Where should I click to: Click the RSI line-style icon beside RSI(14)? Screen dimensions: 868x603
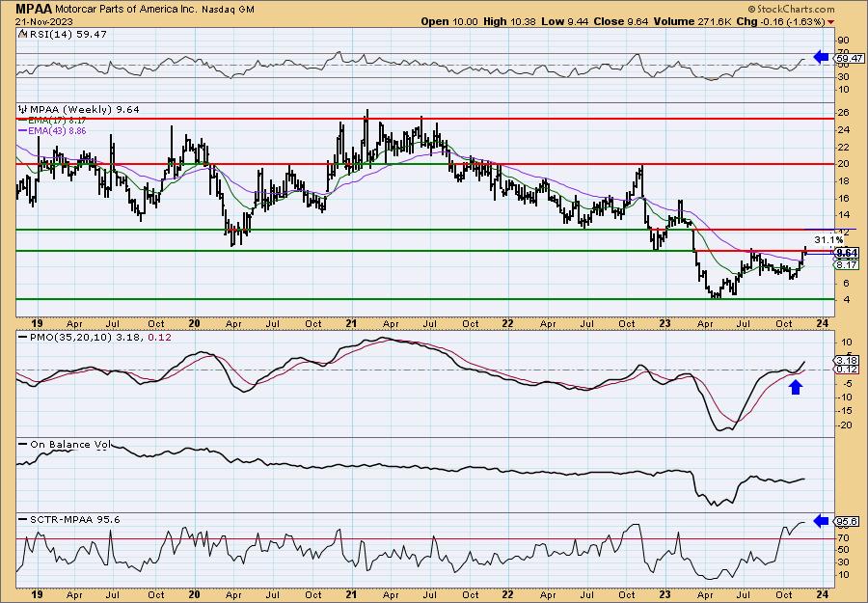click(x=22, y=34)
